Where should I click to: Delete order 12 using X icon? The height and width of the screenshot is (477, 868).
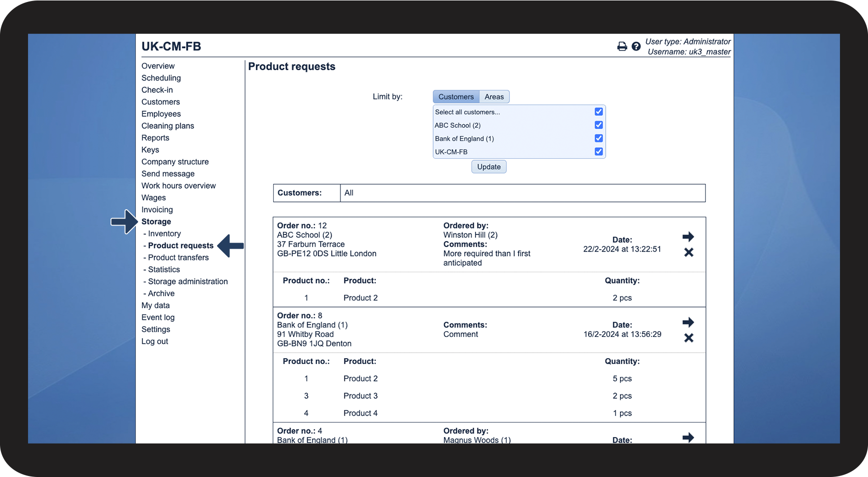[689, 253]
